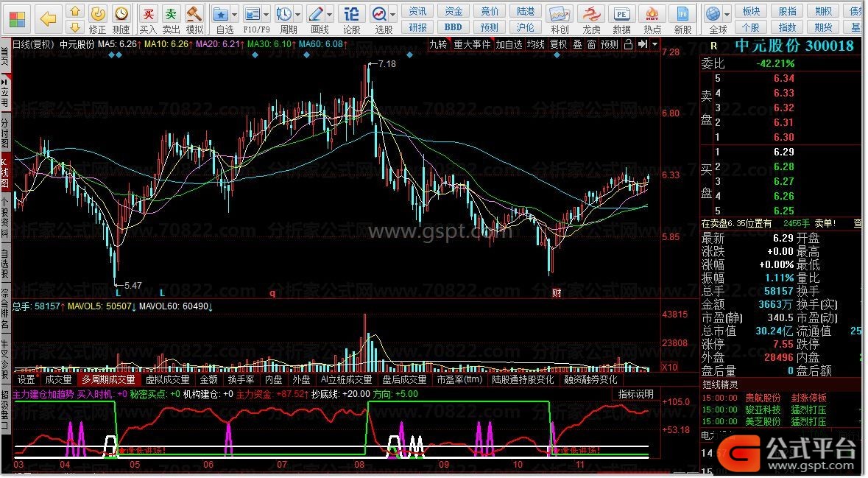Image resolution: width=868 pixels, height=478 pixels.
Task: Click the 研报 research reports button
Action: pyautogui.click(x=417, y=27)
